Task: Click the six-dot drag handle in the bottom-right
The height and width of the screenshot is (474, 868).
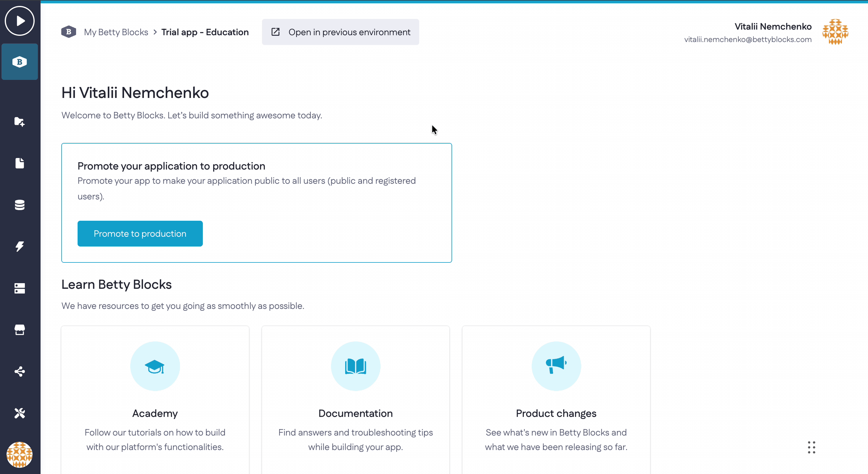Action: (x=811, y=447)
